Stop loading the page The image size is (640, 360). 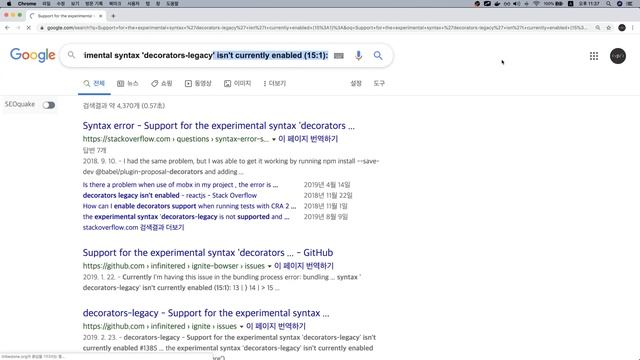[x=29, y=28]
